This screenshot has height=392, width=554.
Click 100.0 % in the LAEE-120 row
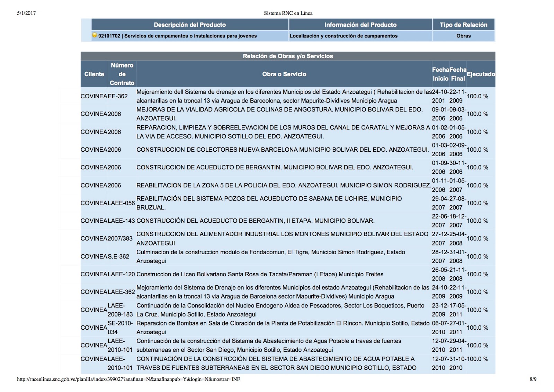(477, 274)
